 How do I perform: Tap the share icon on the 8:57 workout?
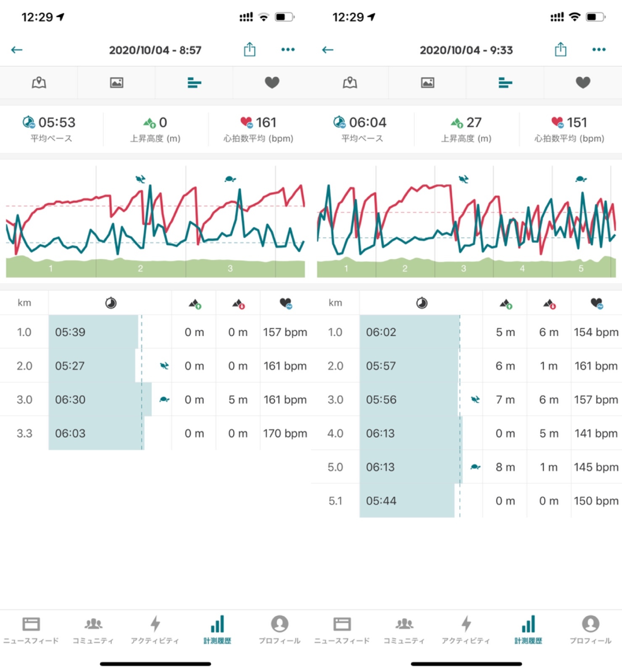coord(250,50)
